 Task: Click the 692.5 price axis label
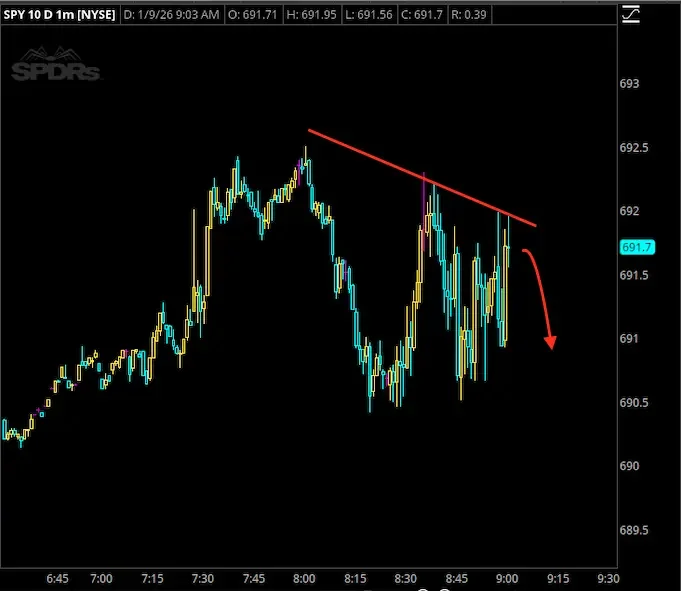(x=634, y=148)
